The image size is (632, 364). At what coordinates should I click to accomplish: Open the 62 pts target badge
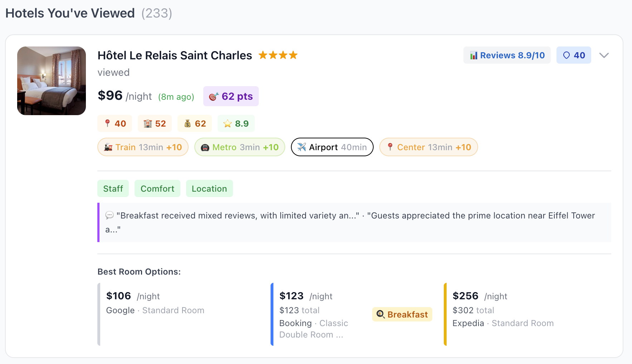coord(231,96)
